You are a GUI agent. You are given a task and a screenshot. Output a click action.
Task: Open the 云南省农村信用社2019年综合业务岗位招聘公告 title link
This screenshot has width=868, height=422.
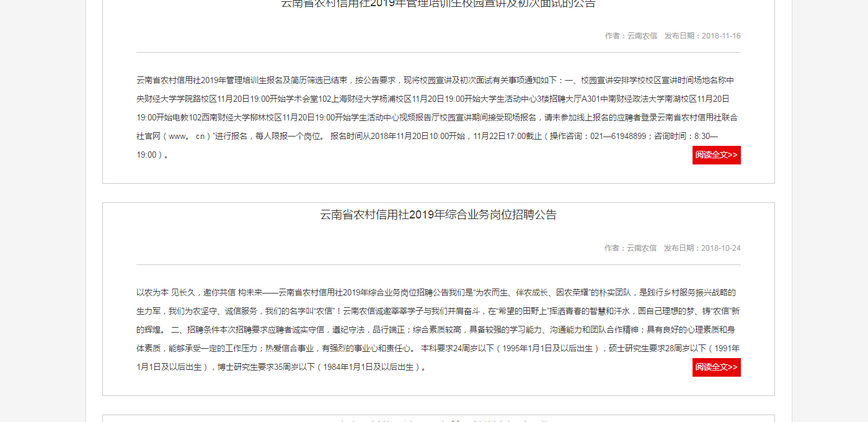[438, 215]
